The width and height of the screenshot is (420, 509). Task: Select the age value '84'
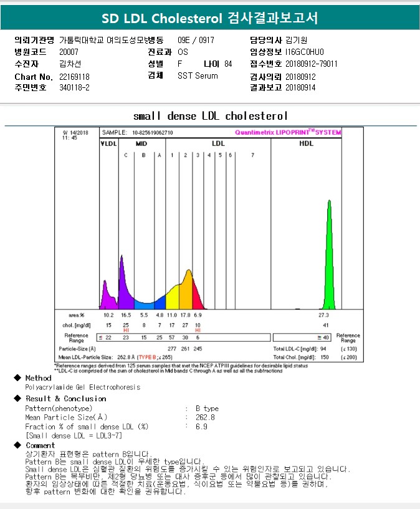[228, 64]
